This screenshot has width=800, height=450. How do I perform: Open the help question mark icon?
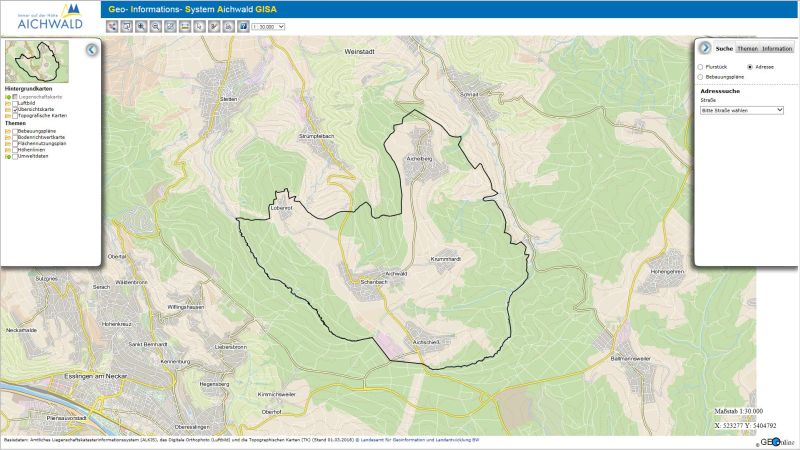pyautogui.click(x=243, y=26)
